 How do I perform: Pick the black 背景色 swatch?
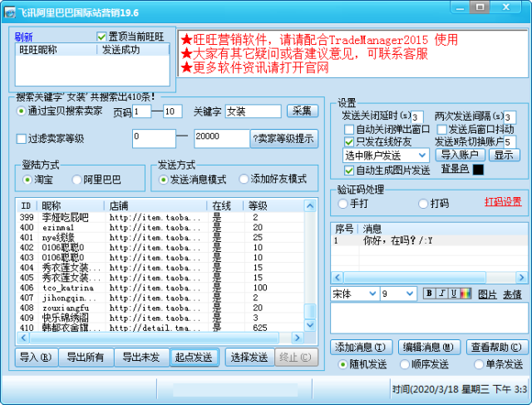[478, 170]
